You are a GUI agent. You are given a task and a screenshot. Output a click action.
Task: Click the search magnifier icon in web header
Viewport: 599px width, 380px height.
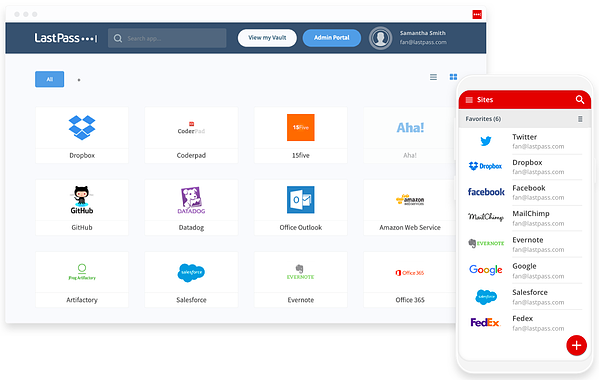click(x=118, y=38)
